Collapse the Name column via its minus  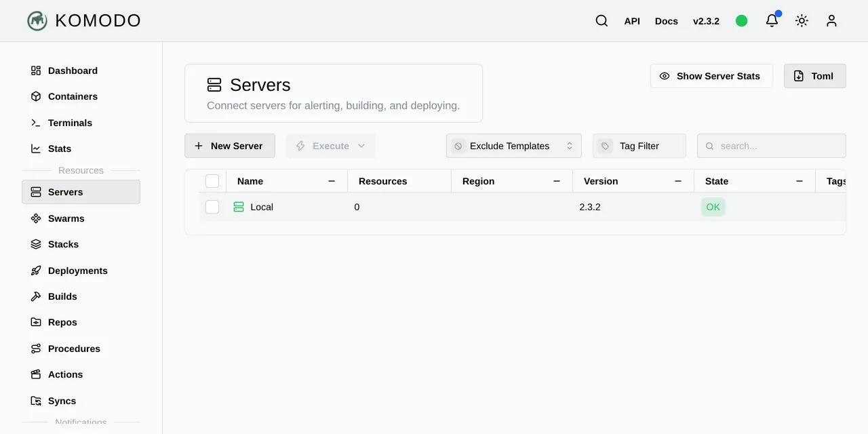click(x=332, y=181)
